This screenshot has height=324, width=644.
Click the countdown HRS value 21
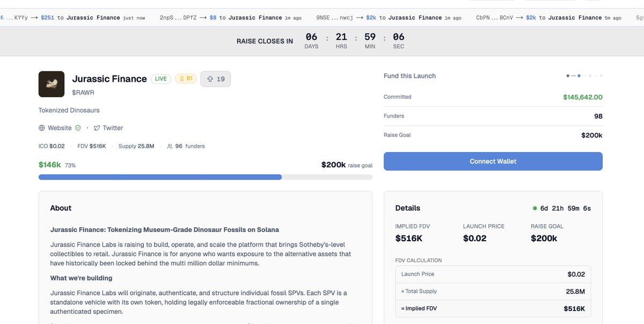(341, 37)
